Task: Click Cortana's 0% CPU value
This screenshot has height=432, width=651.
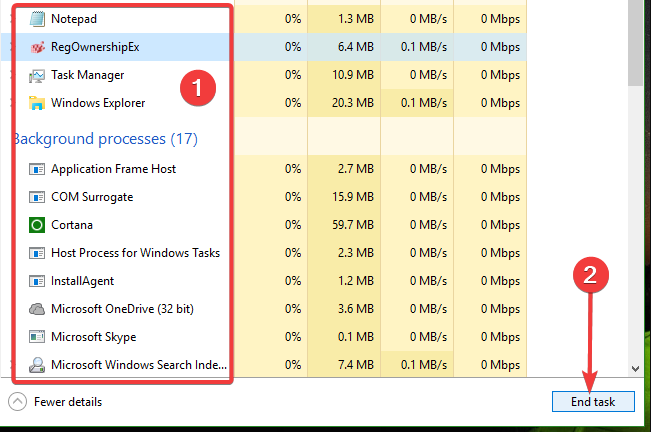Action: [293, 225]
